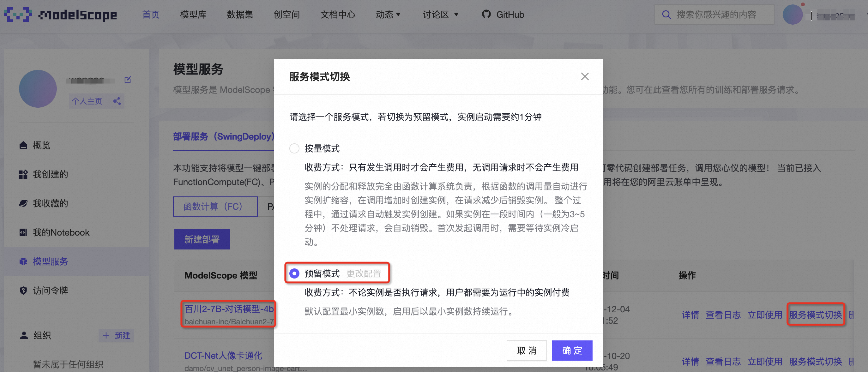This screenshot has width=868, height=372.
Task: Open 访问令牌 access token page
Action: coord(50,291)
